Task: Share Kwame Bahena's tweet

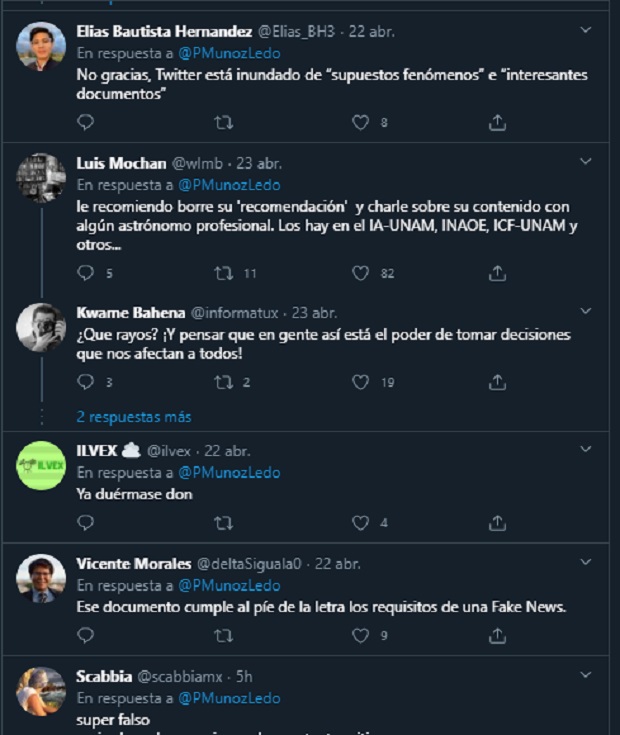Action: tap(497, 382)
